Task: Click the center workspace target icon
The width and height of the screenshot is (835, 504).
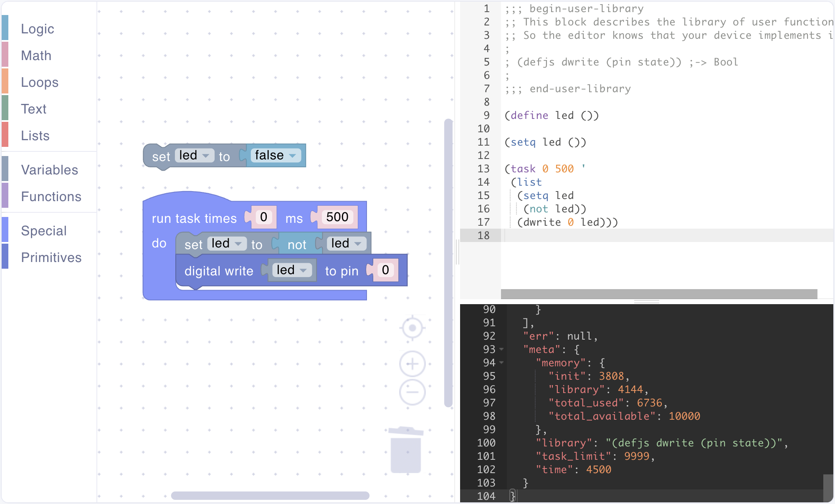Action: 412,328
